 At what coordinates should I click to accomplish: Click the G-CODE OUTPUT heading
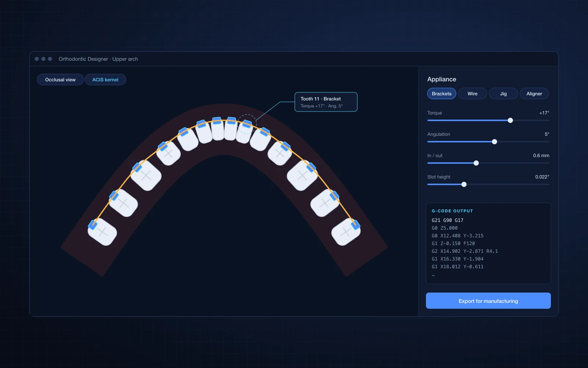pyautogui.click(x=452, y=211)
